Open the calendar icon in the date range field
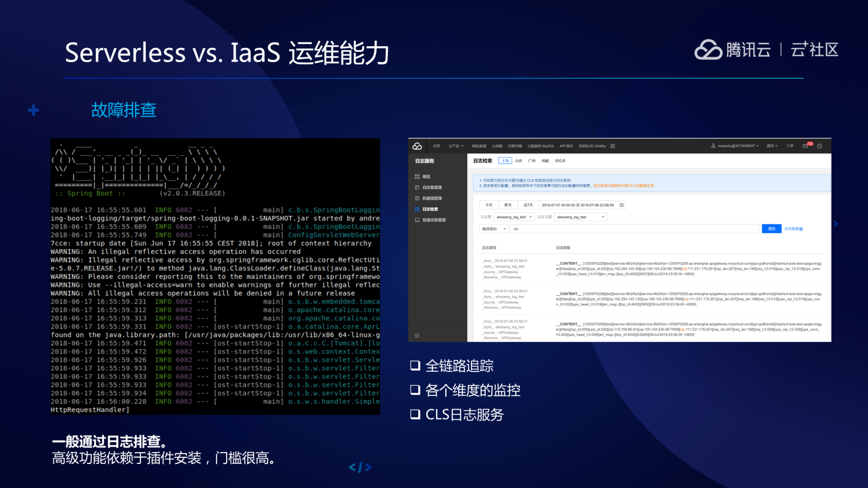868x488 pixels. click(622, 205)
